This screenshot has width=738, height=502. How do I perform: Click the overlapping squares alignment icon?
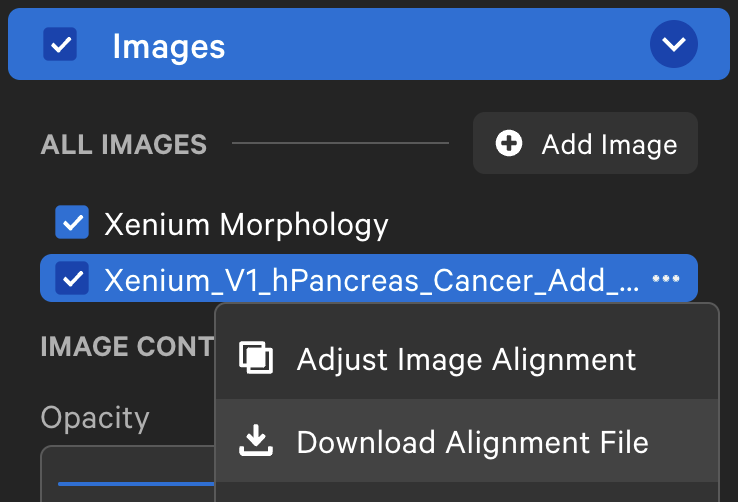tap(256, 358)
